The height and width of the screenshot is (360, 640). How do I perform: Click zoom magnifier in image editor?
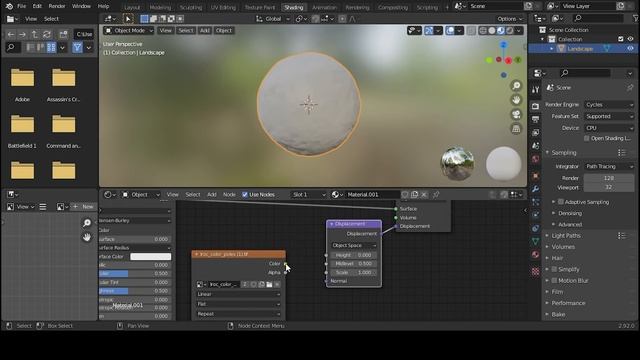point(87,223)
